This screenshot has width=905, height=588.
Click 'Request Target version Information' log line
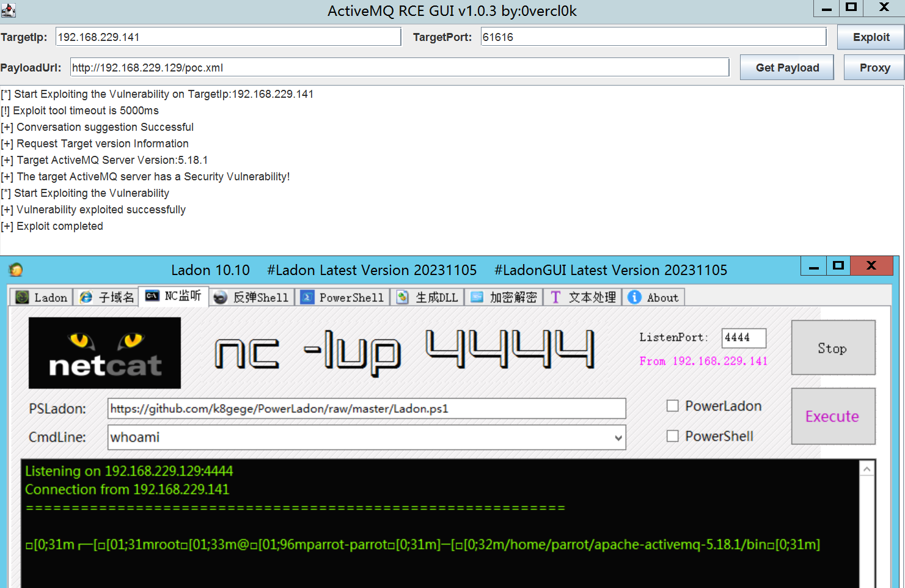click(95, 144)
